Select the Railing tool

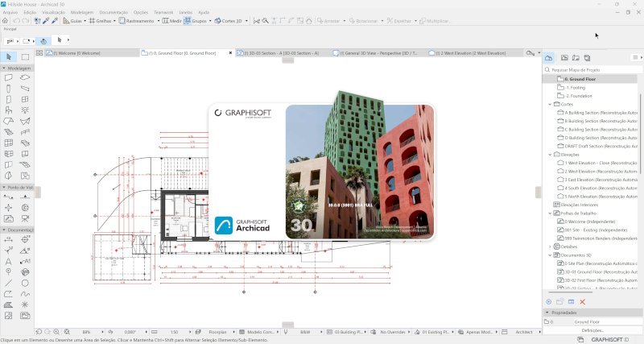[x=25, y=132]
